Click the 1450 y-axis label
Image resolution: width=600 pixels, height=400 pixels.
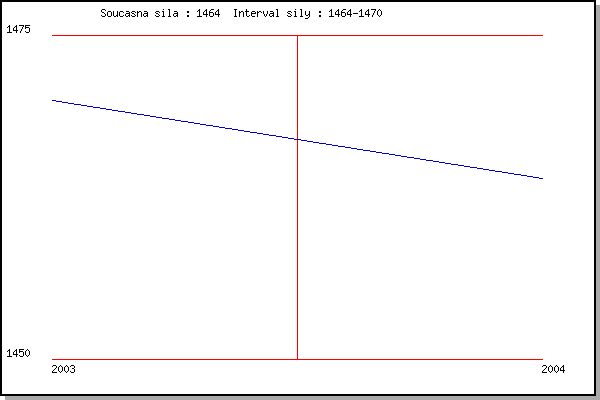click(x=18, y=353)
